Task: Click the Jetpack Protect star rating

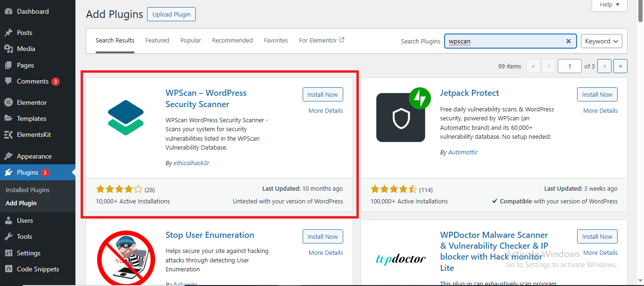Action: (x=394, y=189)
